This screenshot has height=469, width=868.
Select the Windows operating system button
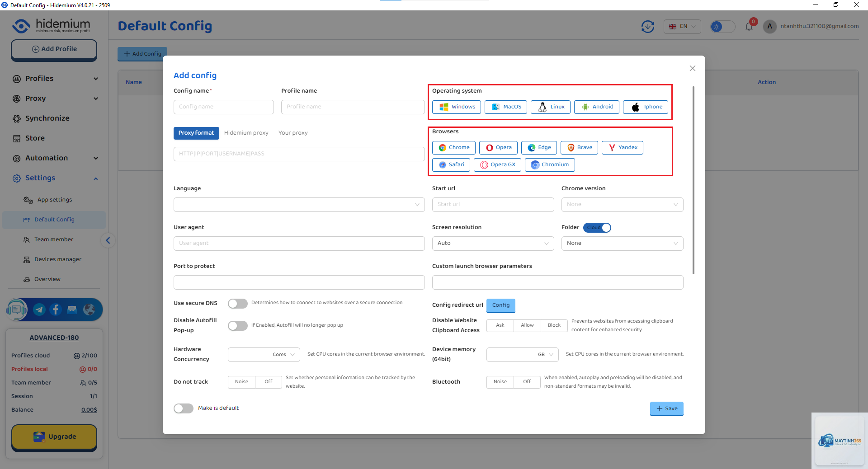457,107
